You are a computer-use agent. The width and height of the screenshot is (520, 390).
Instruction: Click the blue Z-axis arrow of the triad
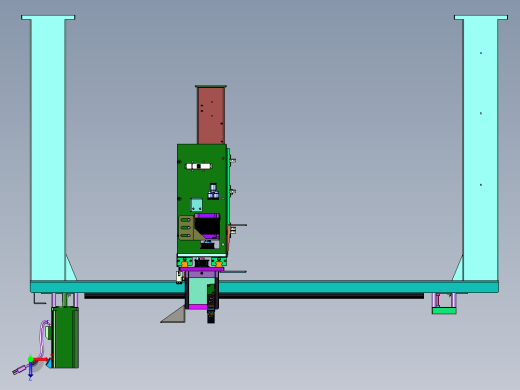(x=30, y=371)
